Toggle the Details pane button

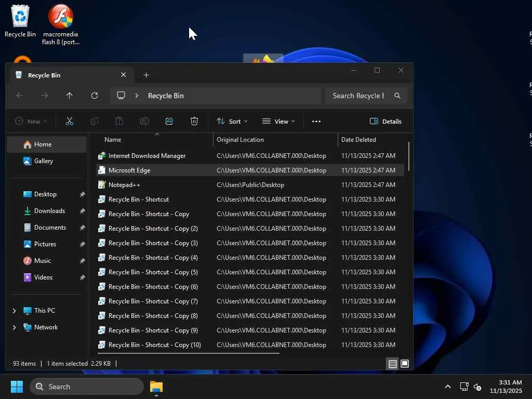[385, 121]
